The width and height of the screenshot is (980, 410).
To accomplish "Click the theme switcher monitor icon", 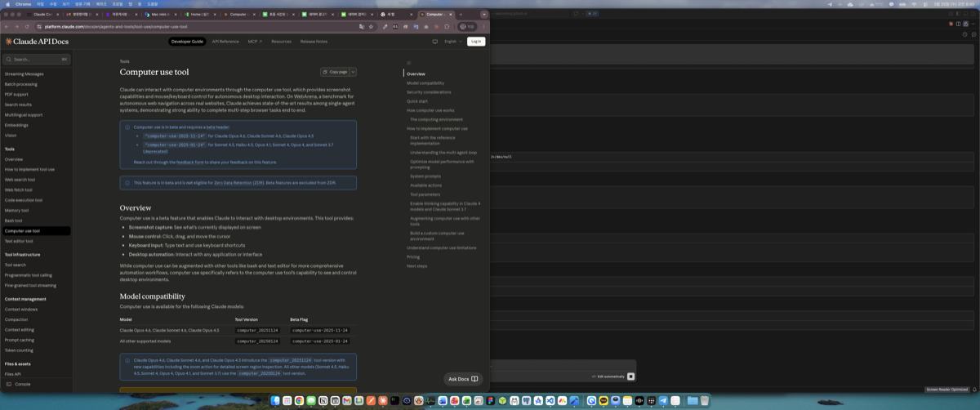I will (x=434, y=42).
